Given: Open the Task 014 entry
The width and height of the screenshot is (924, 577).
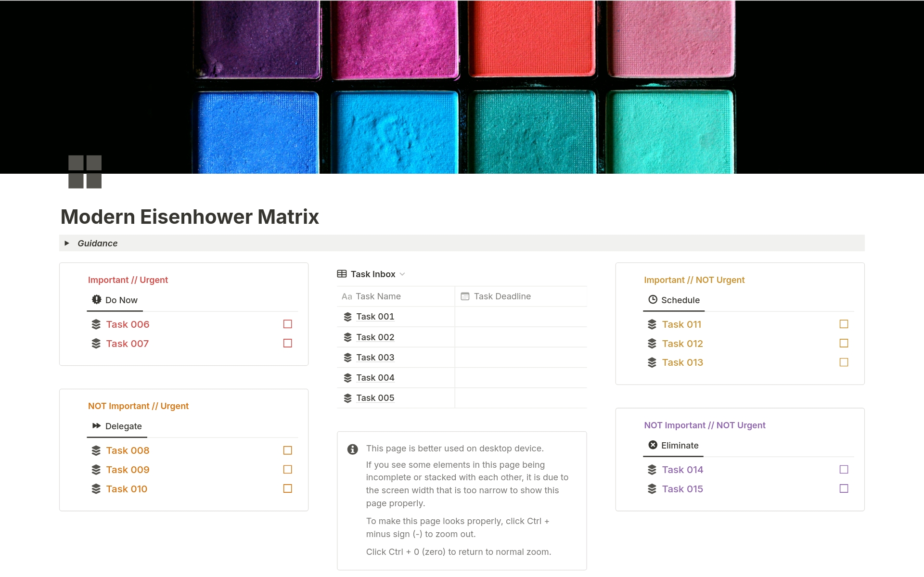Looking at the screenshot, I should tap(682, 470).
